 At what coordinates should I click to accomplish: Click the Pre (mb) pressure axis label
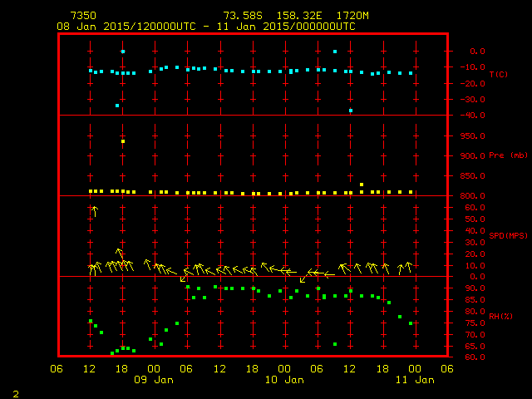pos(508,155)
